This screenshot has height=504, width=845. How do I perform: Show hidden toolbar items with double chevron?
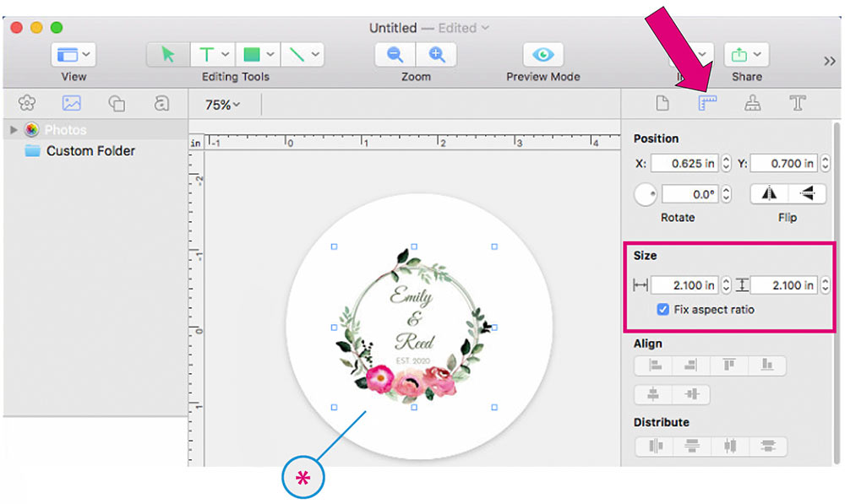point(830,61)
